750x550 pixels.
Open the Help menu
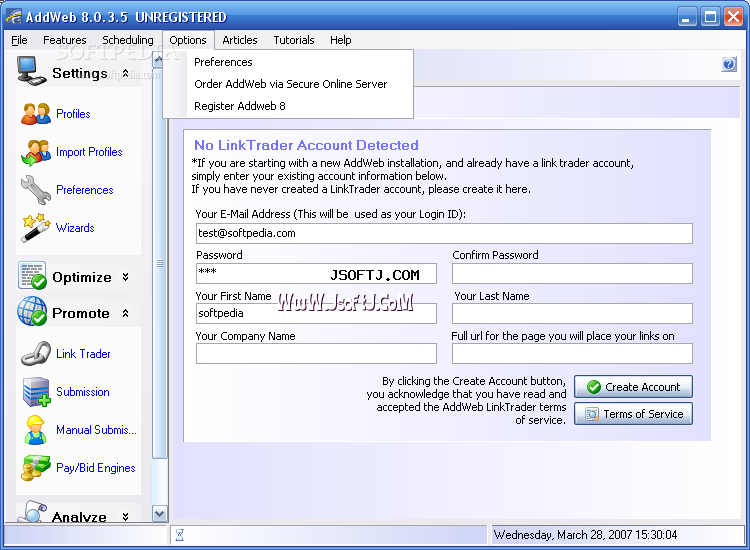coord(341,40)
